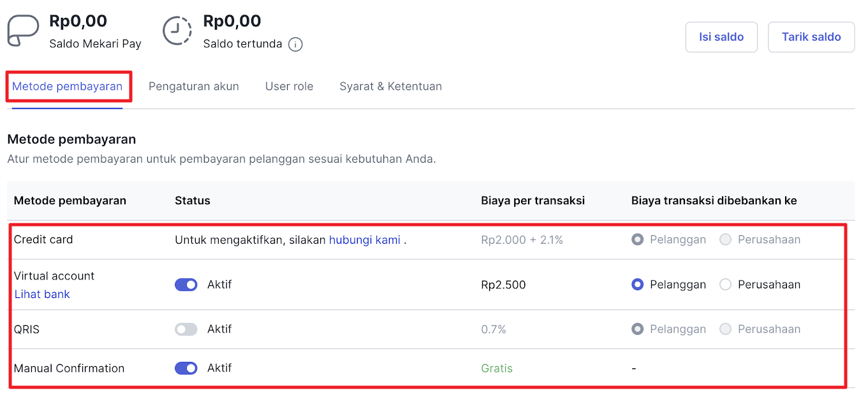This screenshot has height=409, width=868.
Task: Select Perusahaan radio in QRIS row
Action: coord(725,329)
